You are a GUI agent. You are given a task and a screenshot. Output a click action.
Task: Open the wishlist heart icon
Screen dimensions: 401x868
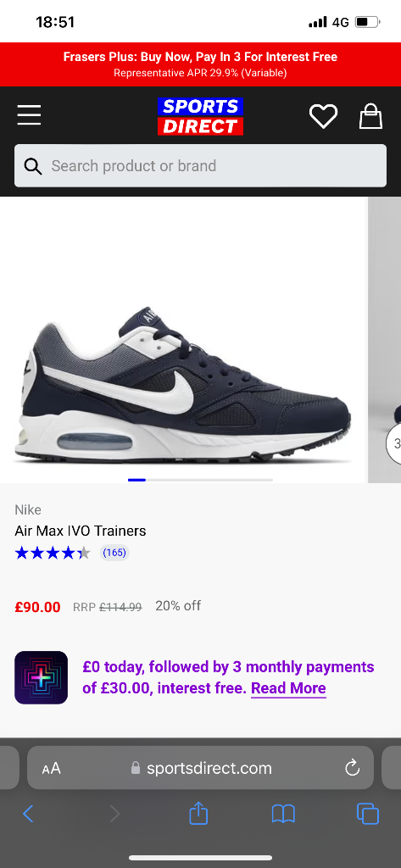[x=323, y=116]
